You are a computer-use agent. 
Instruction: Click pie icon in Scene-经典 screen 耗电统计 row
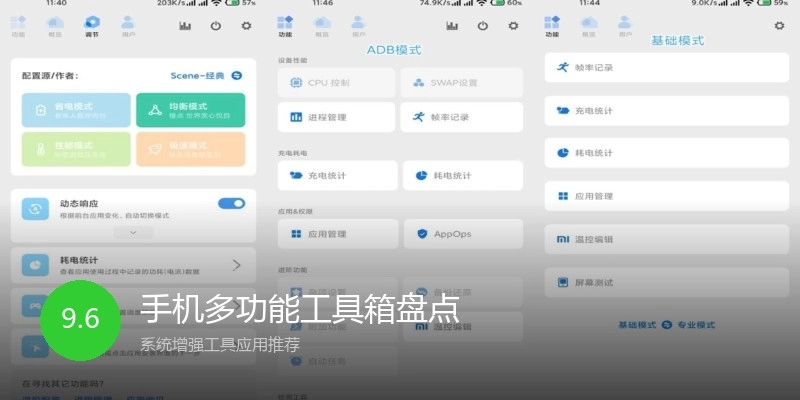click(x=35, y=265)
